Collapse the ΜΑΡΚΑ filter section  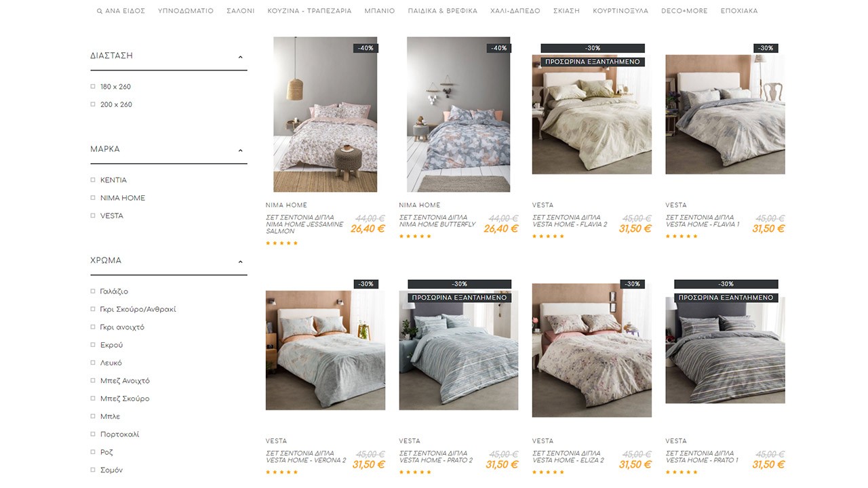coord(240,150)
